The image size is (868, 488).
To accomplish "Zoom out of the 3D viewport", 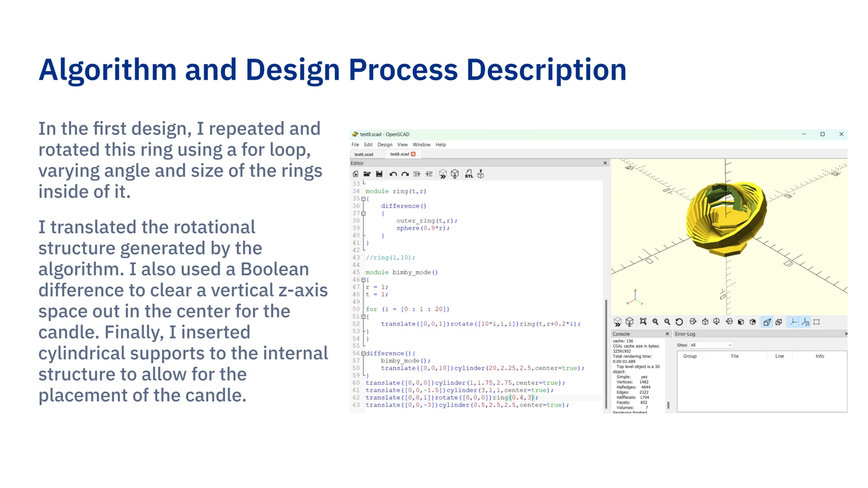I will tap(667, 322).
